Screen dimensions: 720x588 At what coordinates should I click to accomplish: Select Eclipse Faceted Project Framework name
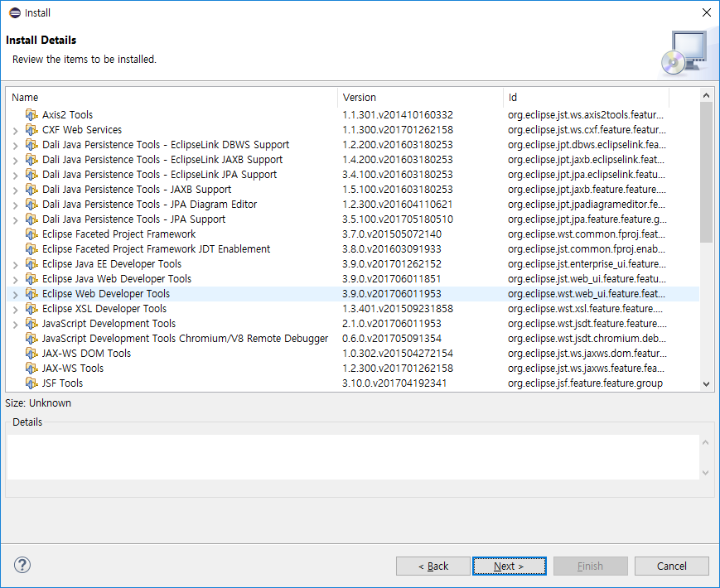click(x=119, y=234)
